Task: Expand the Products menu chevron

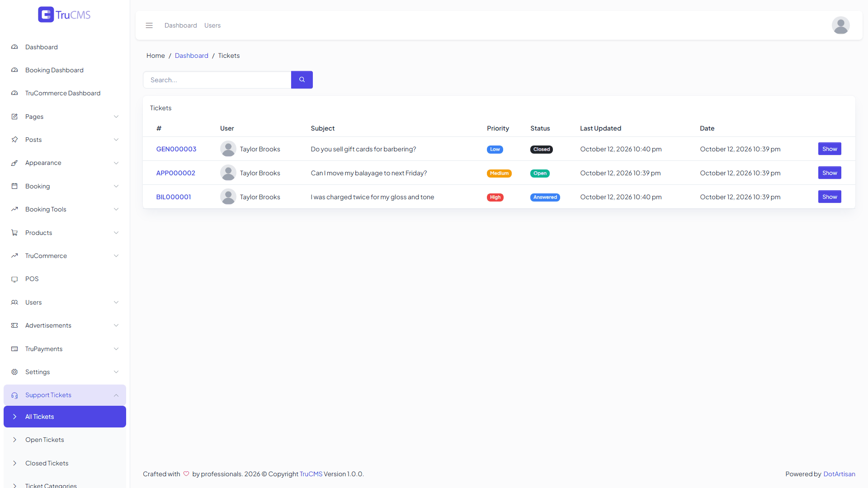Action: [116, 233]
